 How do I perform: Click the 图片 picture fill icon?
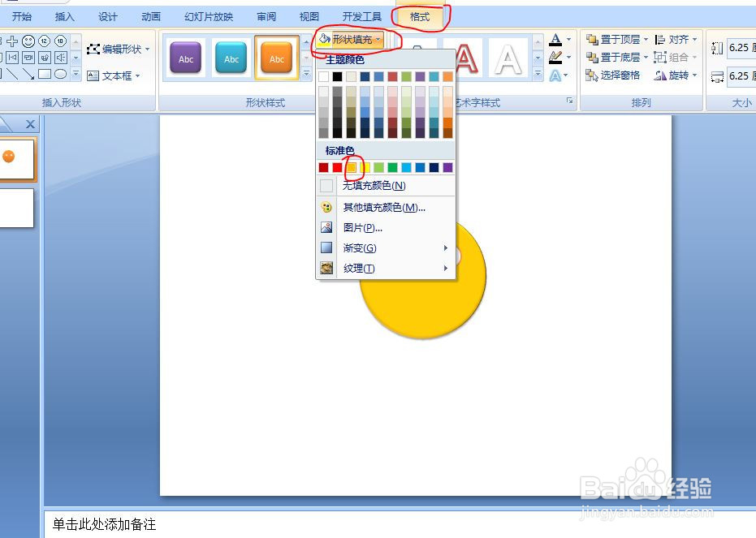coord(326,227)
